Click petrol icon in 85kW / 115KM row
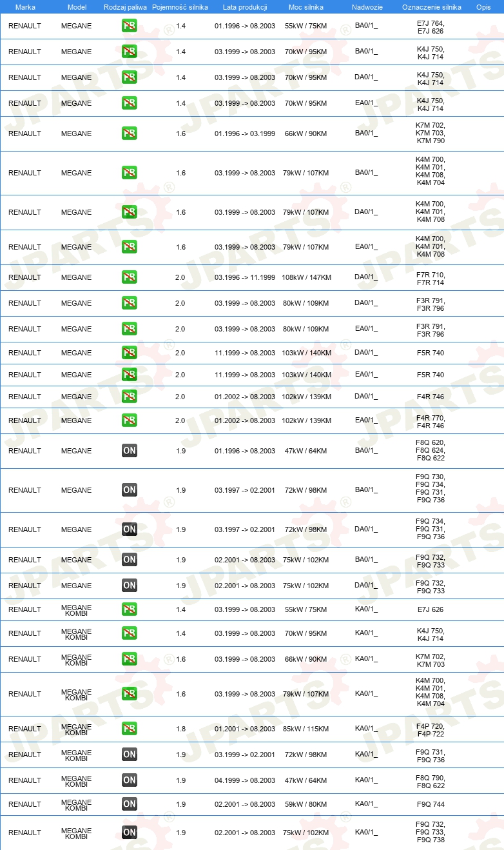This screenshot has height=850, width=504. tap(130, 729)
